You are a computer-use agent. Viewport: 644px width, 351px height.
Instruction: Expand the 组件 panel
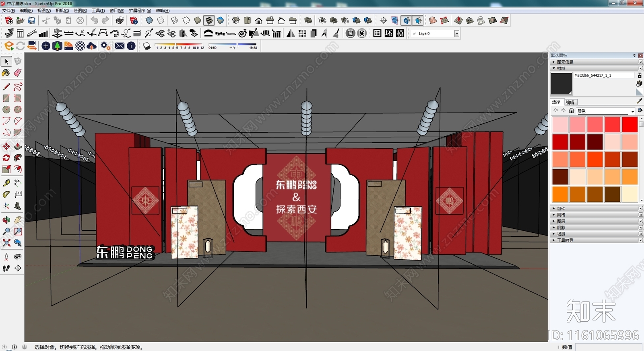(x=597, y=208)
